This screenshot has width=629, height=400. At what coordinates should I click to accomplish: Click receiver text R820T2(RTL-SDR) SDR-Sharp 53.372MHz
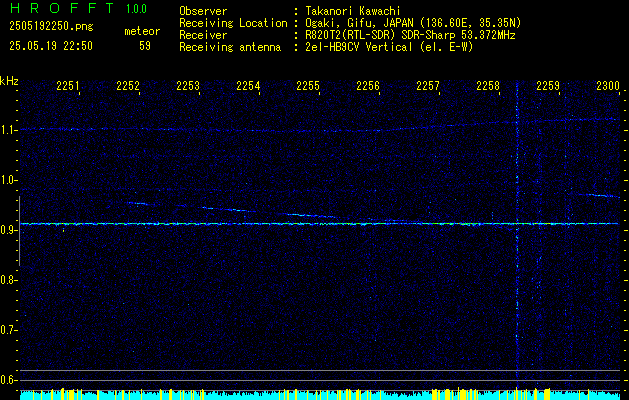410,35
